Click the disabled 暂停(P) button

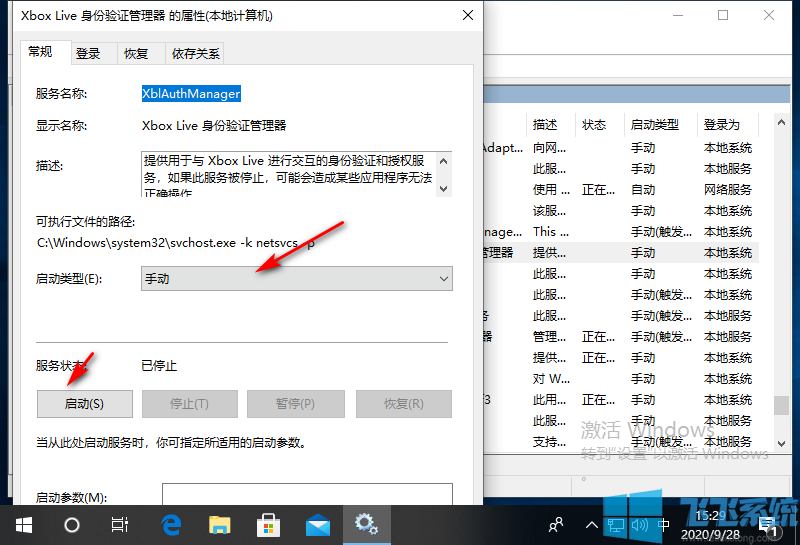point(295,404)
